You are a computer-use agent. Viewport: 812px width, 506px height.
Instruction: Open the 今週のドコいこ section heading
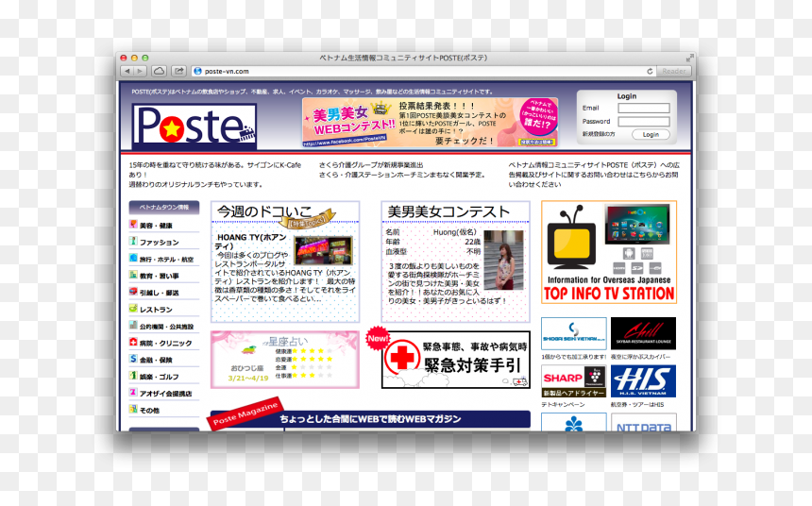pos(264,211)
